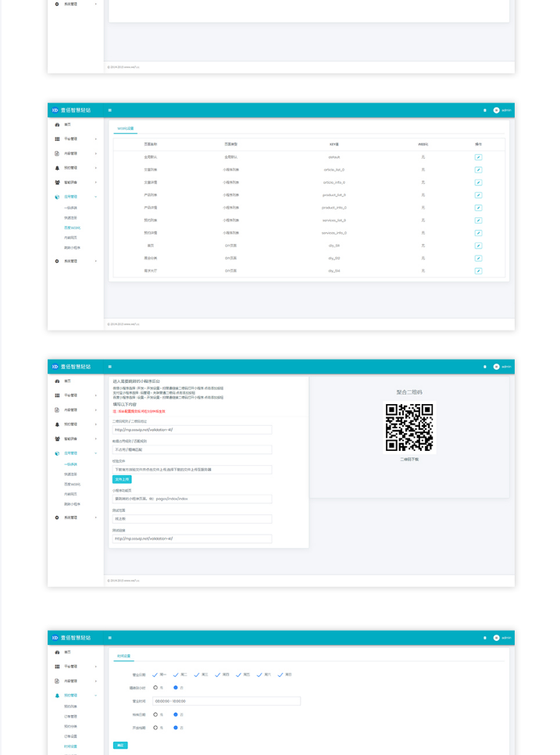Click 系统管理 gear icon in WEB化 table panel
This screenshot has height=755, width=560.
(57, 261)
